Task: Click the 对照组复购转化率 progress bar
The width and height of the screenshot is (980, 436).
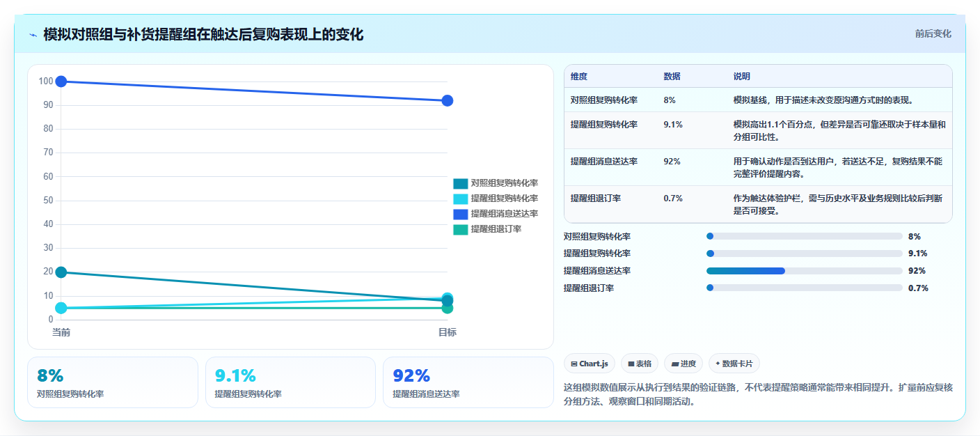Action: (804, 237)
